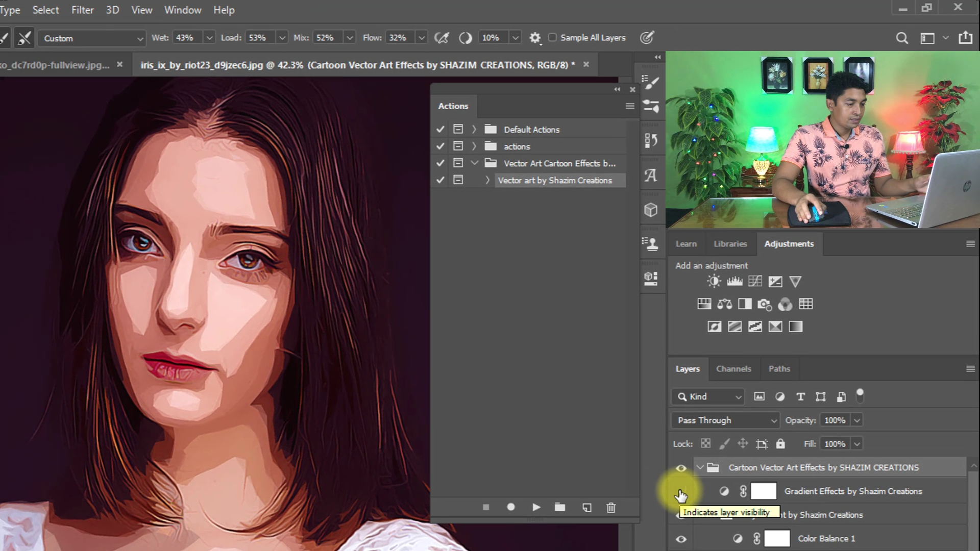This screenshot has width=980, height=551.
Task: Hide the Color Balance 1 layer
Action: [681, 539]
